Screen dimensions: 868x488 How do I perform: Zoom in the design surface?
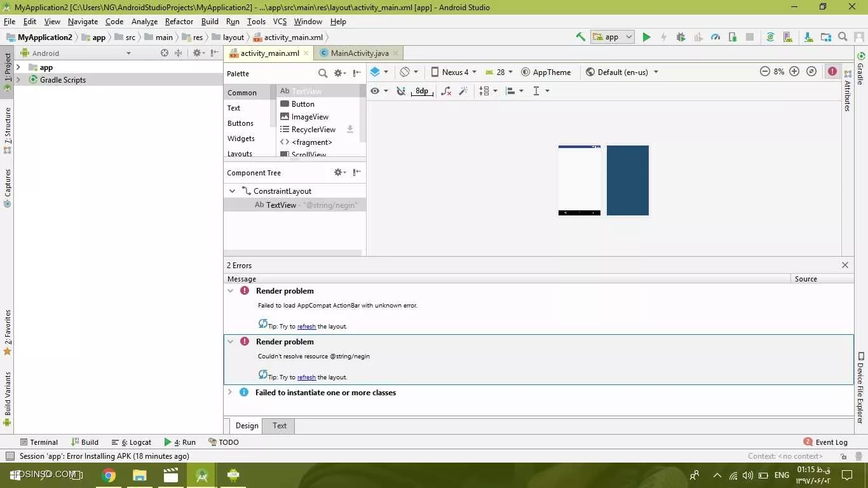[794, 72]
